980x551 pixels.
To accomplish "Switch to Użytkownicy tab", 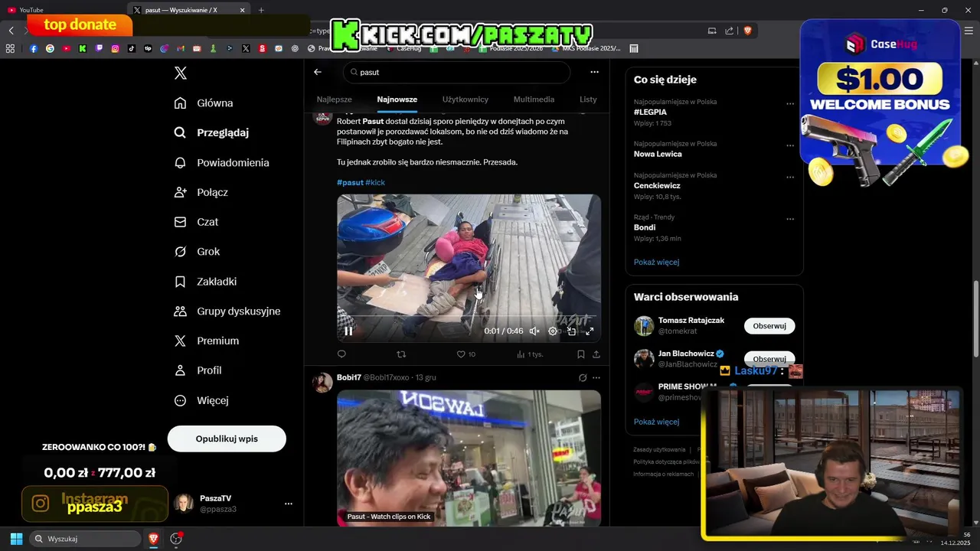I will pyautogui.click(x=465, y=99).
